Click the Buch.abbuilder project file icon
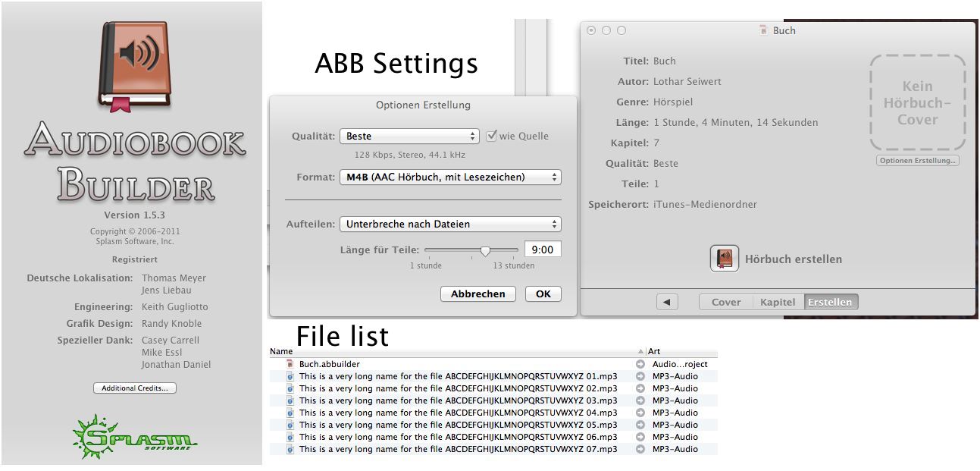The height and width of the screenshot is (471, 980). [290, 364]
